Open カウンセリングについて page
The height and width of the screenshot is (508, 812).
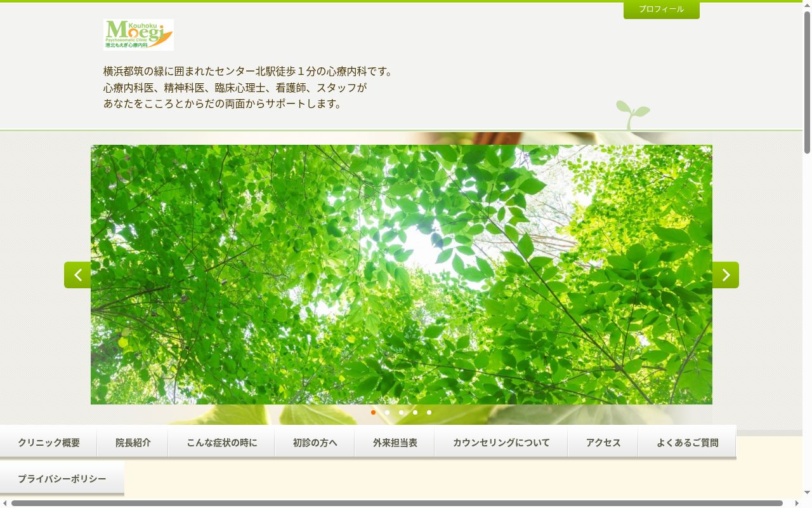click(x=501, y=442)
